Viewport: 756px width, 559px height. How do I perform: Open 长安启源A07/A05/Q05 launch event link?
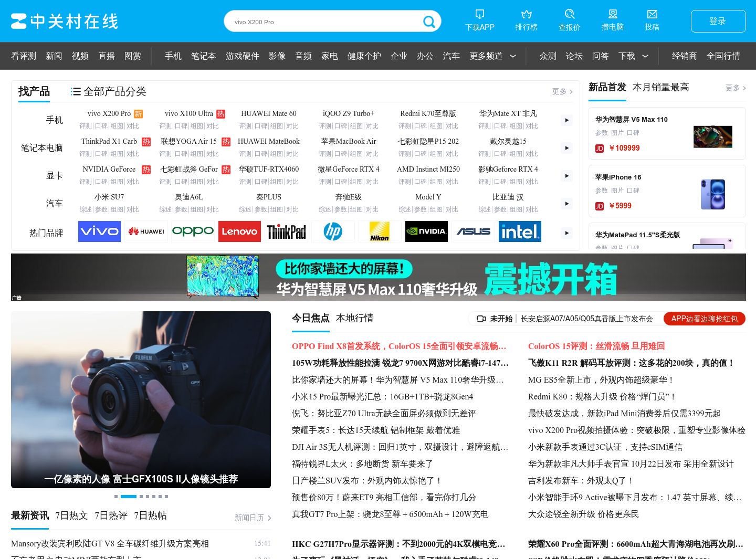(587, 319)
